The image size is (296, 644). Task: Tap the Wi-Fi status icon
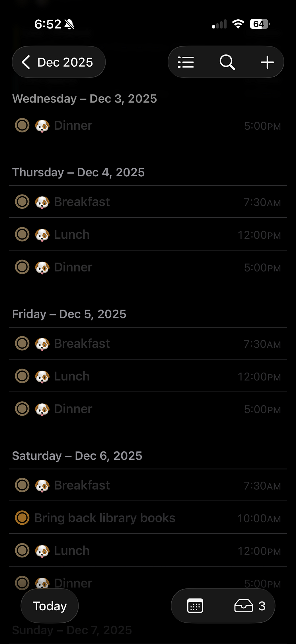tap(238, 24)
